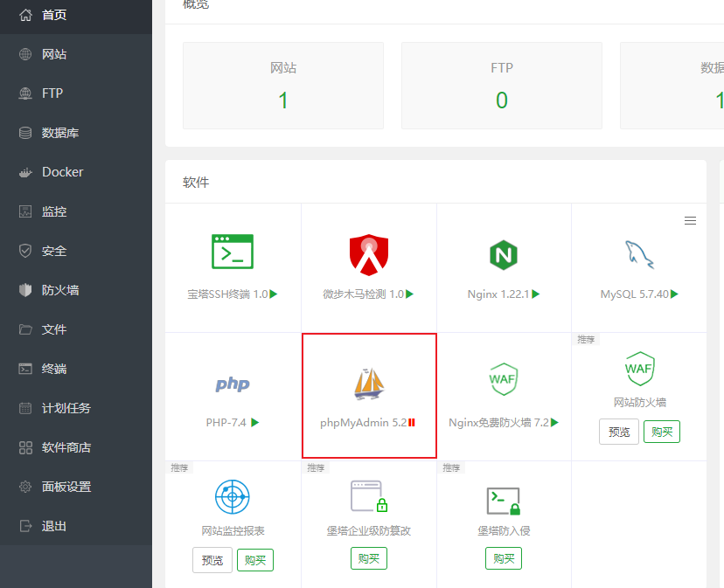The width and height of the screenshot is (724, 588).
Task: Open the 网站防火墙 WAF shield icon
Action: (x=639, y=369)
